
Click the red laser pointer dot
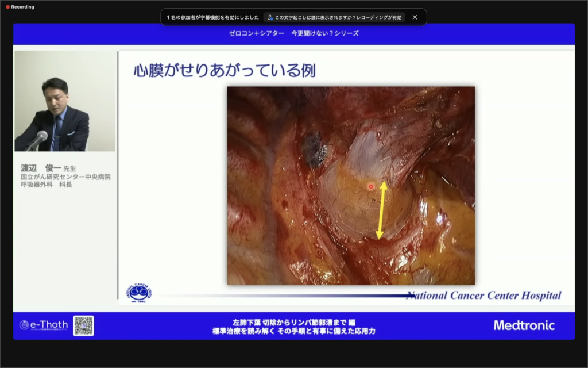coord(371,186)
